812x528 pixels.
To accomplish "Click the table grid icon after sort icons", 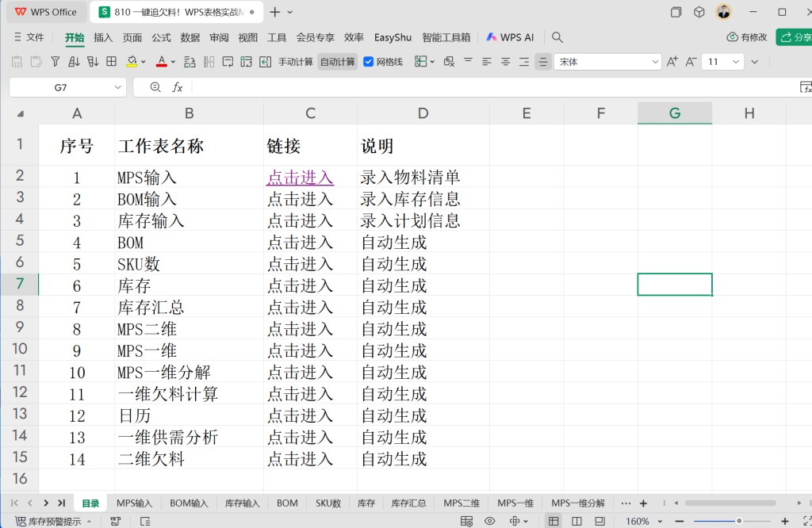I will click(x=111, y=62).
